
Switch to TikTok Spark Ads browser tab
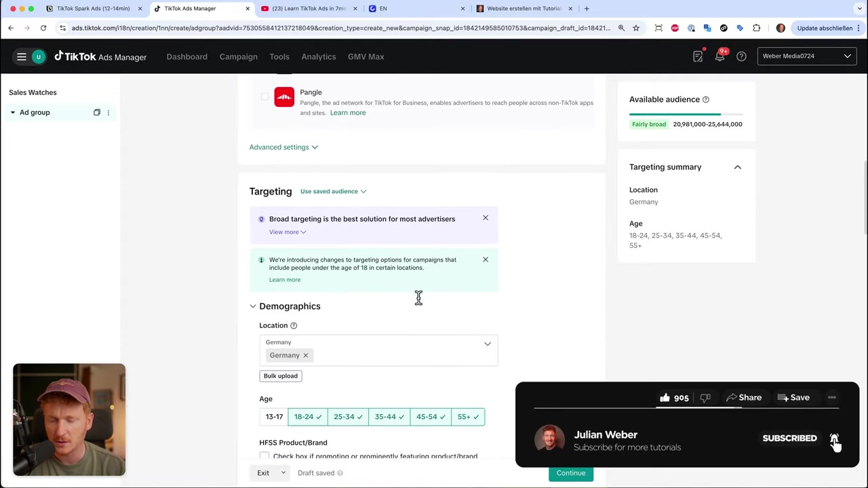point(95,8)
